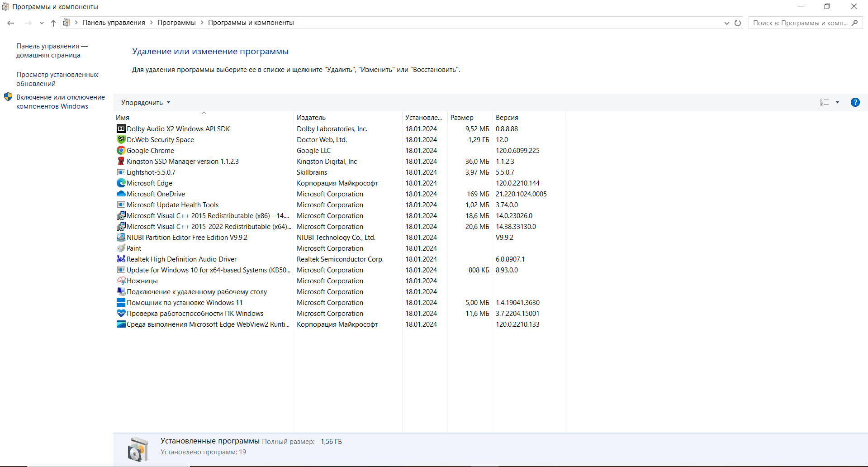Image resolution: width=868 pixels, height=467 pixels.
Task: Open Просмотр установленных обновлений link
Action: (57, 79)
